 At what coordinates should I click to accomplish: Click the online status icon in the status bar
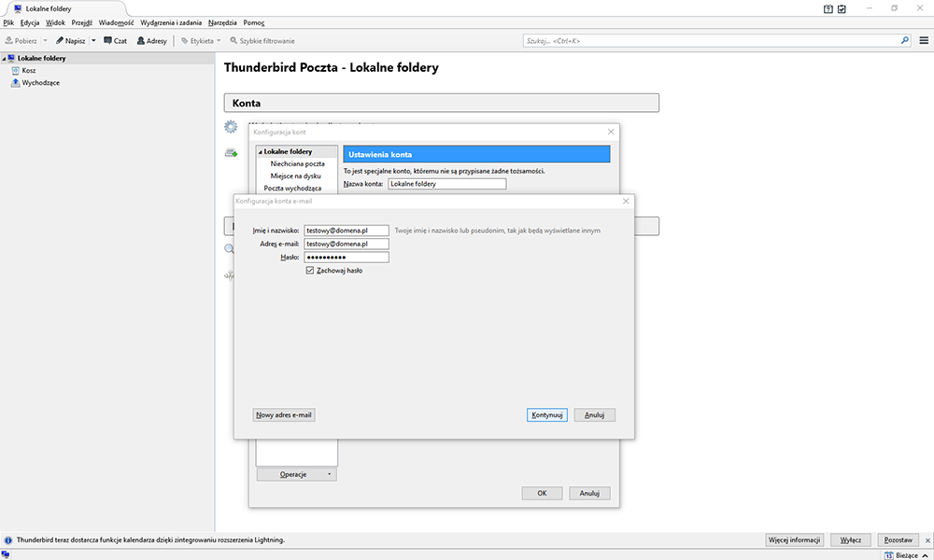pos(6,554)
